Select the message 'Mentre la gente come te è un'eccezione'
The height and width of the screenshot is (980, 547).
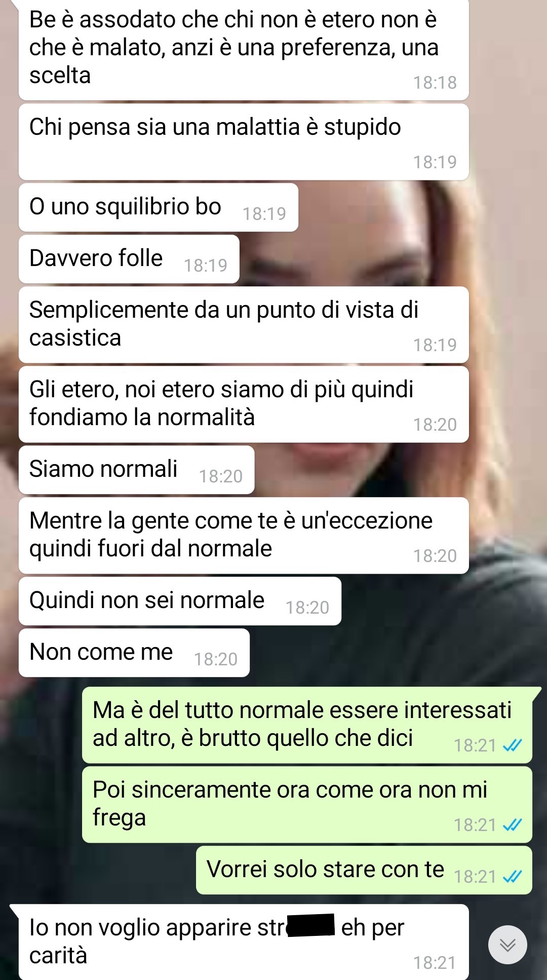pos(244,536)
